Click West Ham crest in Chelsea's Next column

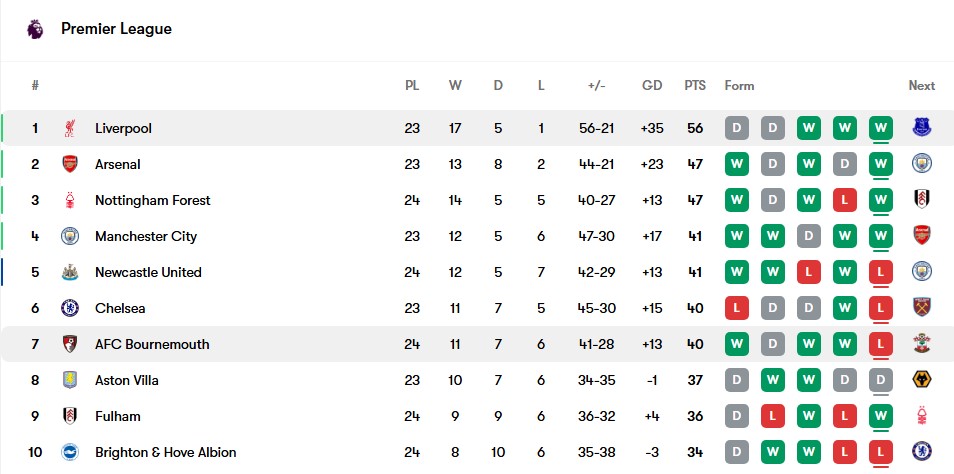pos(922,308)
